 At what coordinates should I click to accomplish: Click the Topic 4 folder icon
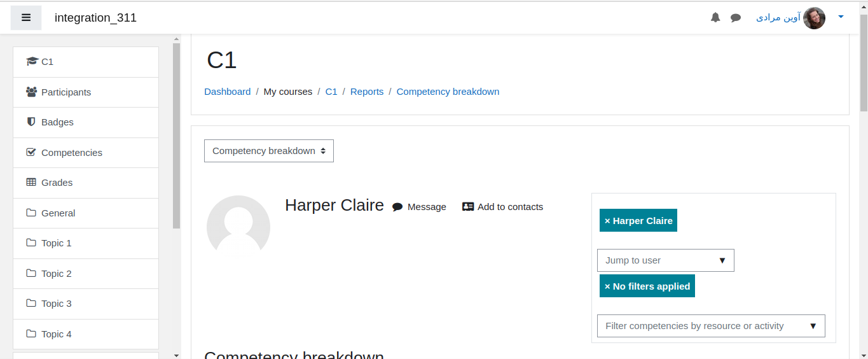(x=31, y=334)
